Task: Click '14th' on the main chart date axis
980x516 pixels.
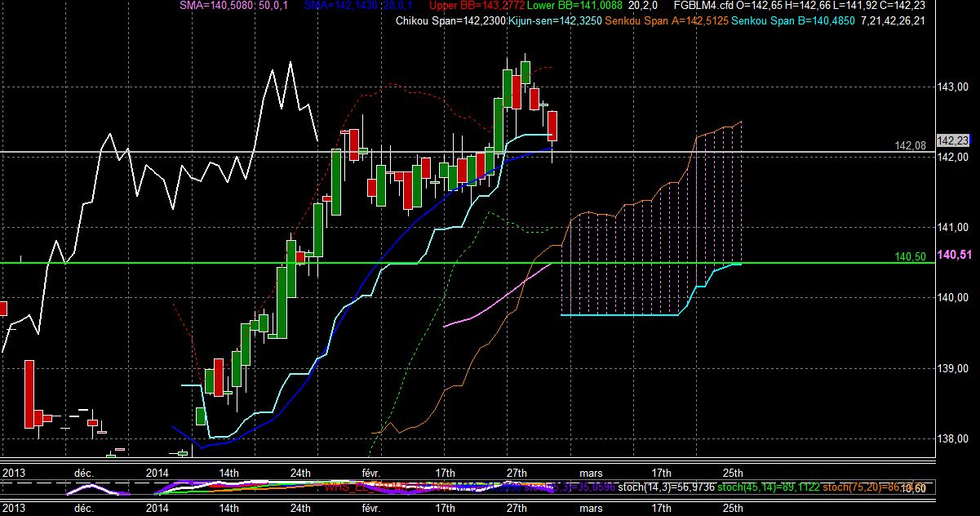Action: (x=228, y=472)
